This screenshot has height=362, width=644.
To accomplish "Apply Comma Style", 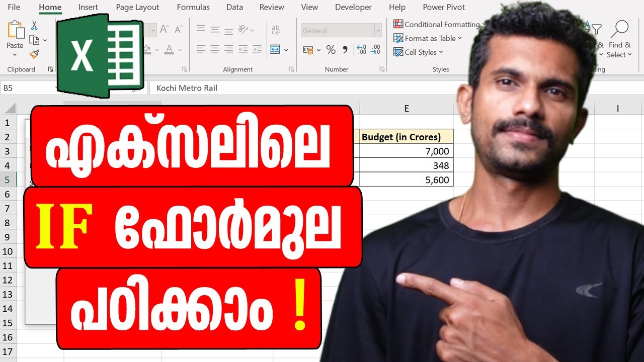I will [345, 50].
